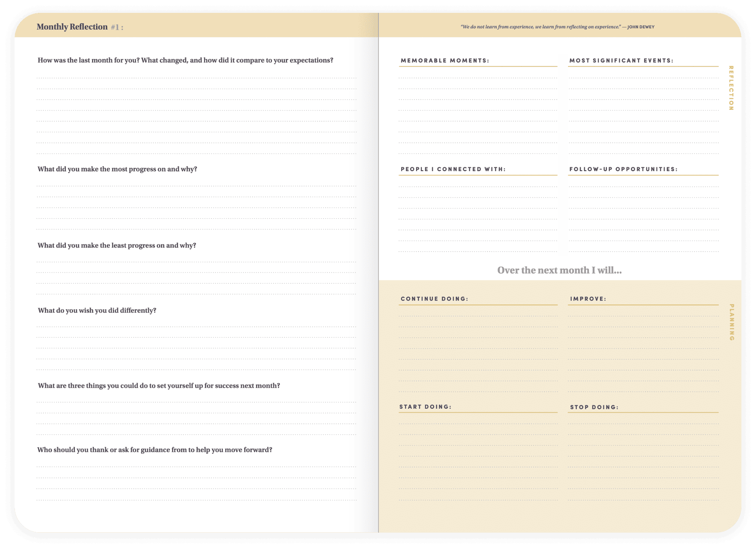Click the 'most progress on and why' question
This screenshot has width=756, height=549.
(x=117, y=169)
